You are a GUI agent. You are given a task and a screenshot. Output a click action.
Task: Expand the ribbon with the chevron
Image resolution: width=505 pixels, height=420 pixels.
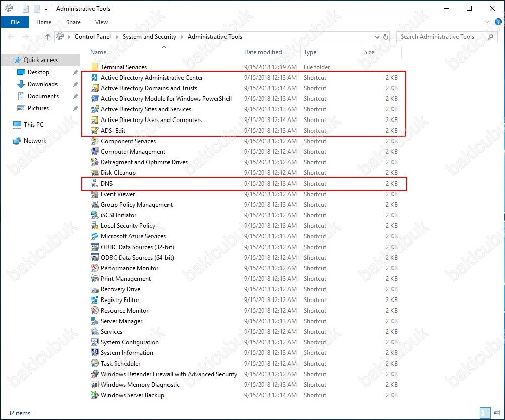coord(487,22)
